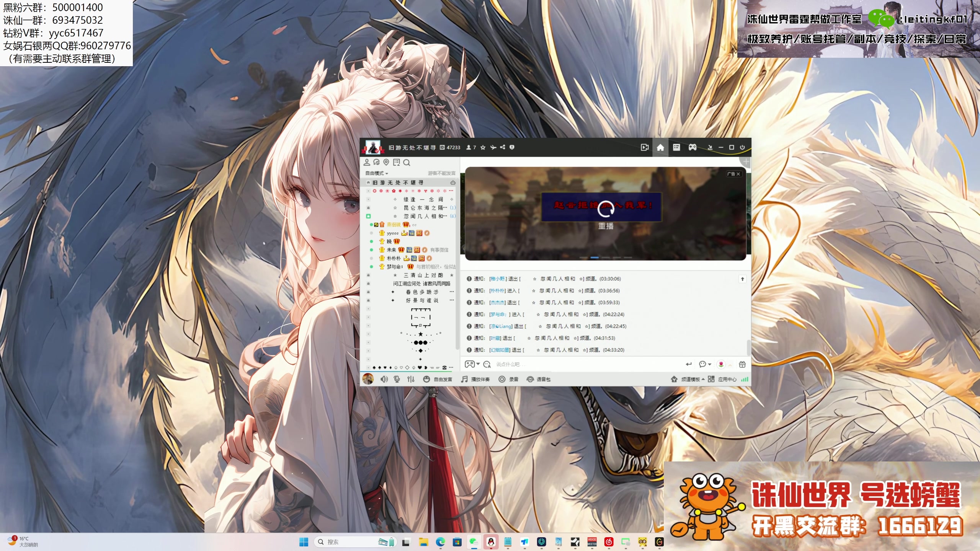
Task: Favorite the channel with the star icon
Action: pos(483,147)
